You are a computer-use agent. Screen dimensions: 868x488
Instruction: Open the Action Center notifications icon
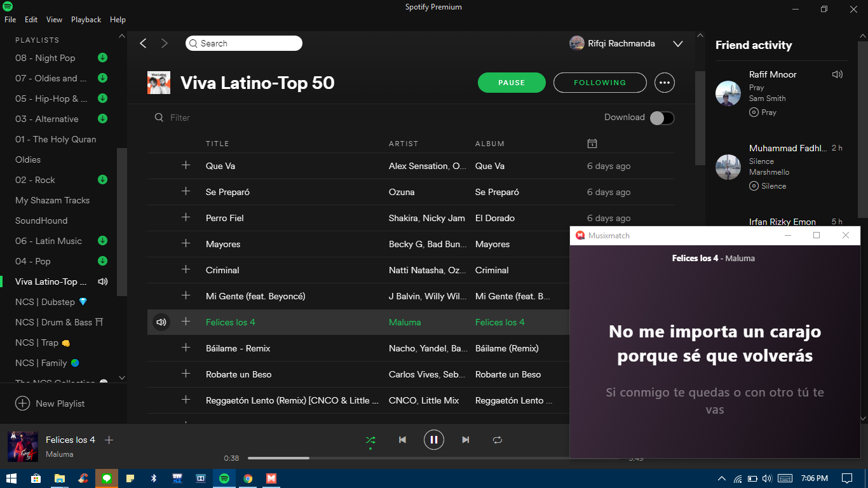847,478
